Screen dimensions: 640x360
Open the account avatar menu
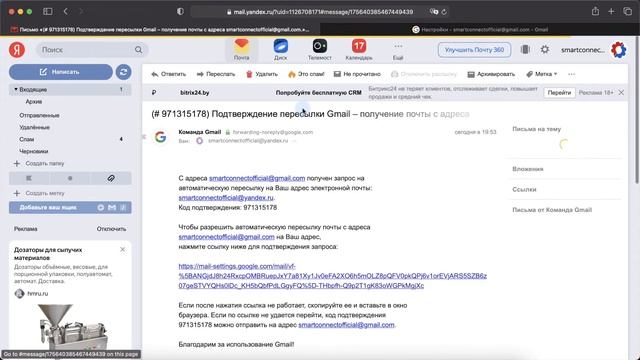click(x=618, y=50)
